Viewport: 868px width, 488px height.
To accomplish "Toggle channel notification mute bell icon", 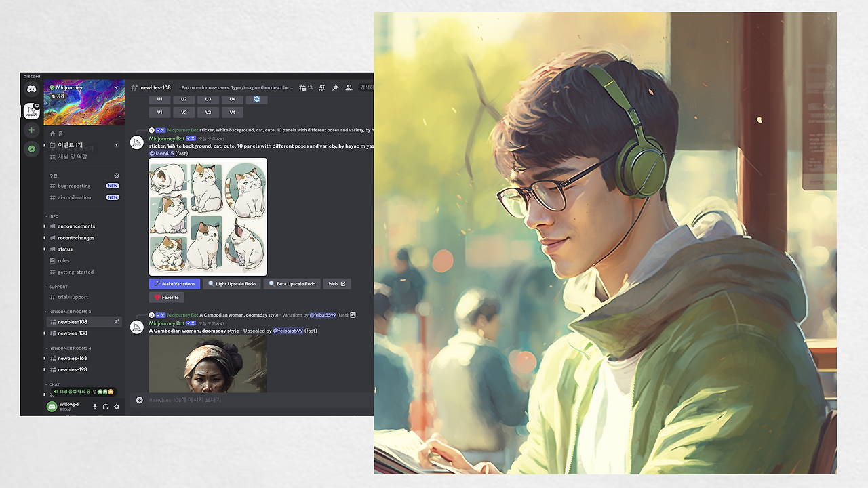I will pyautogui.click(x=322, y=87).
